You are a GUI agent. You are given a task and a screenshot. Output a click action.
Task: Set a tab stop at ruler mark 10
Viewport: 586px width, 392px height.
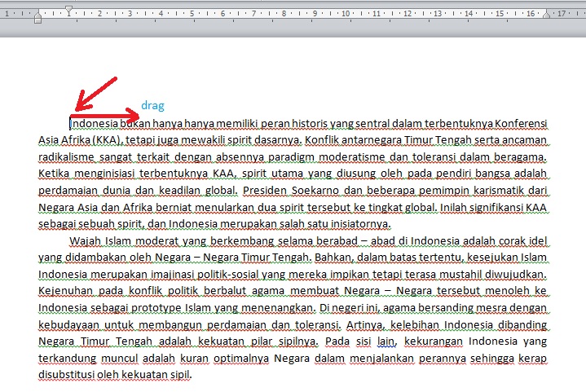coord(346,14)
